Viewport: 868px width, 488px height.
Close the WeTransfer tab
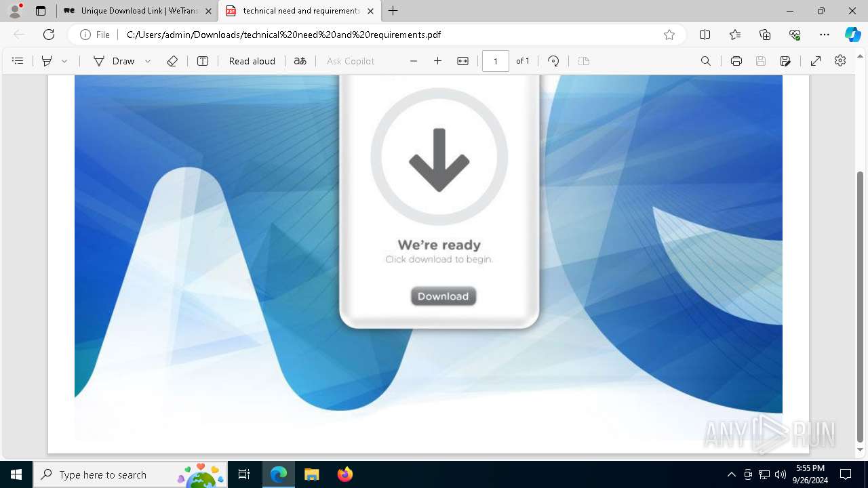point(208,11)
